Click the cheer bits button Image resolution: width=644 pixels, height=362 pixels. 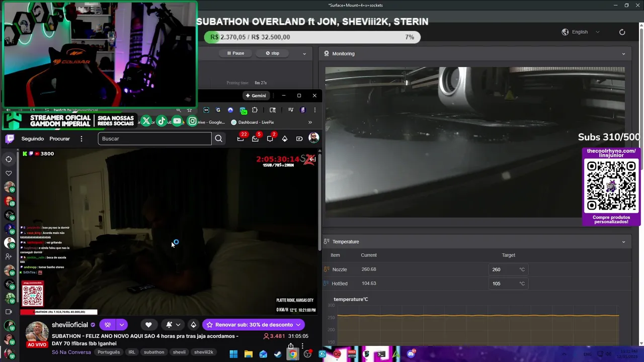193,325
